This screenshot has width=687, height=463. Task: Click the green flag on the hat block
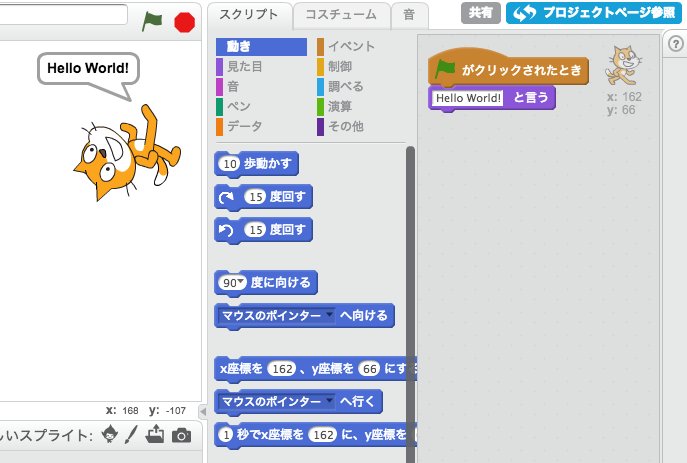pyautogui.click(x=445, y=69)
